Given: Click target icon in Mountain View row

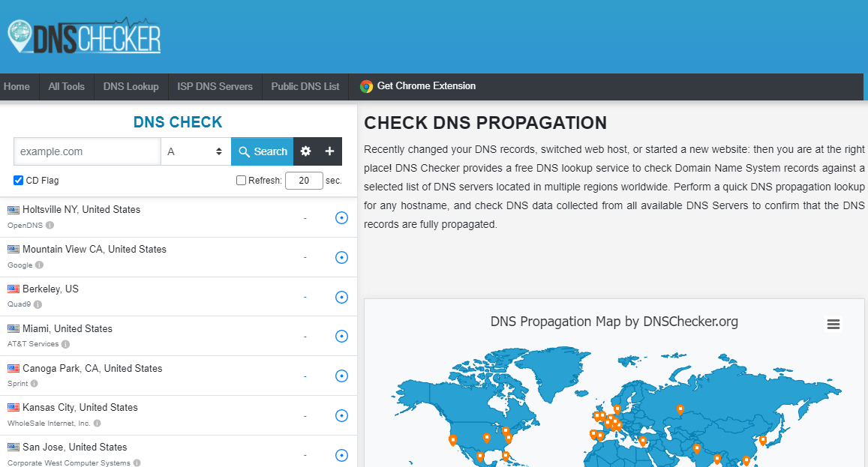Looking at the screenshot, I should coord(341,257).
